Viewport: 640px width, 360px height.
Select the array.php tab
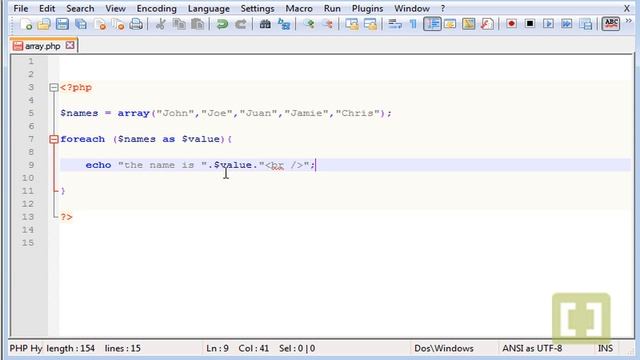click(x=42, y=46)
